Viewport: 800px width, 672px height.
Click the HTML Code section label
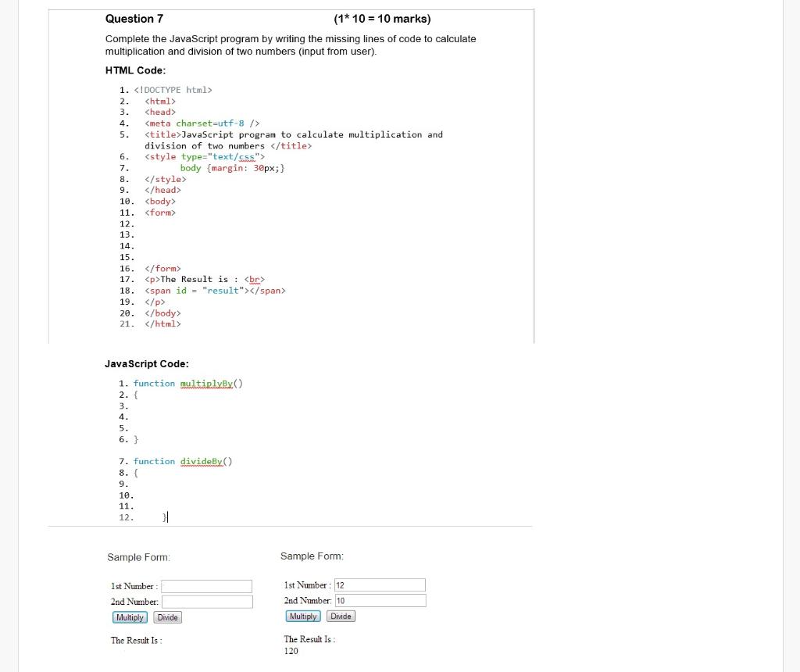(127, 70)
